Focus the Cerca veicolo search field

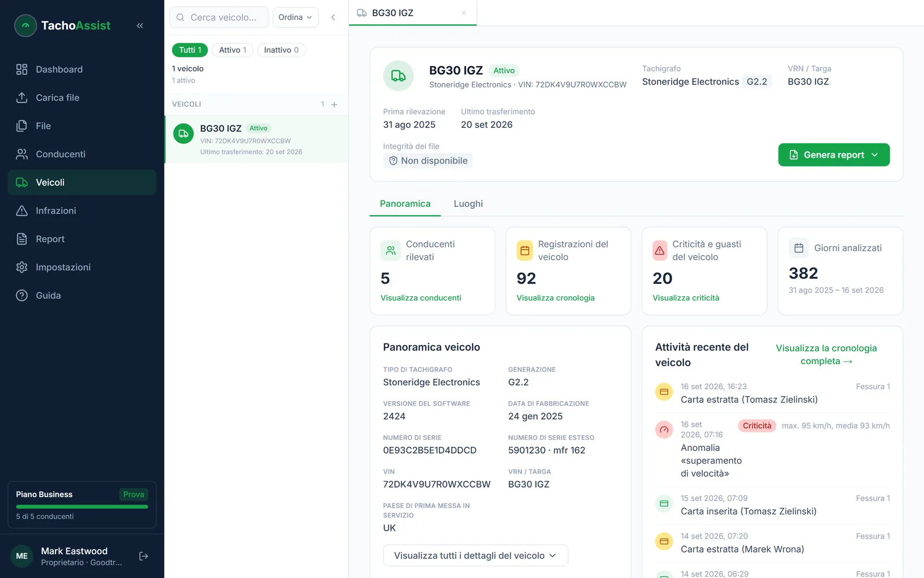coord(219,17)
